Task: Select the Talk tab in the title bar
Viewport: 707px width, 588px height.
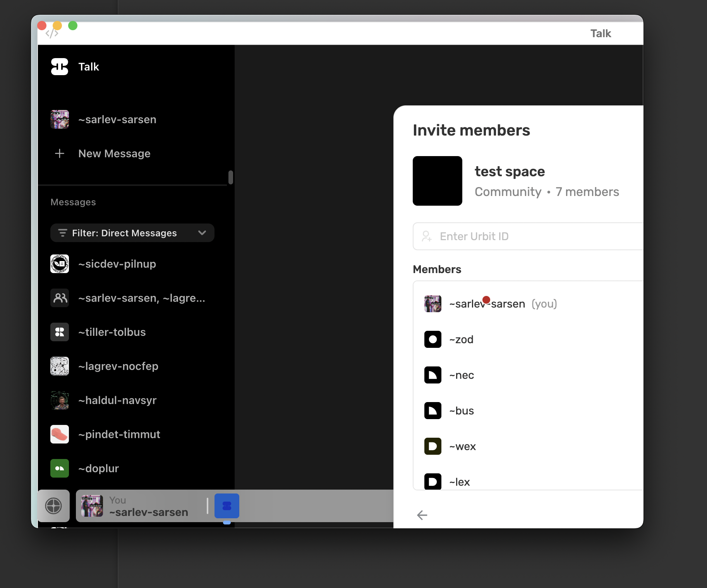Action: (601, 33)
